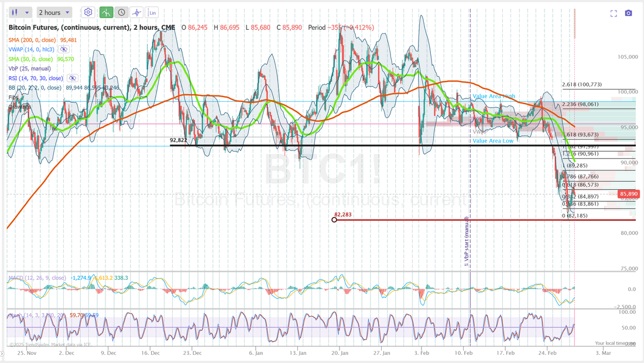Select the VbP (25, manual) indicator label
The height and width of the screenshot is (363, 644).
pyautogui.click(x=30, y=69)
